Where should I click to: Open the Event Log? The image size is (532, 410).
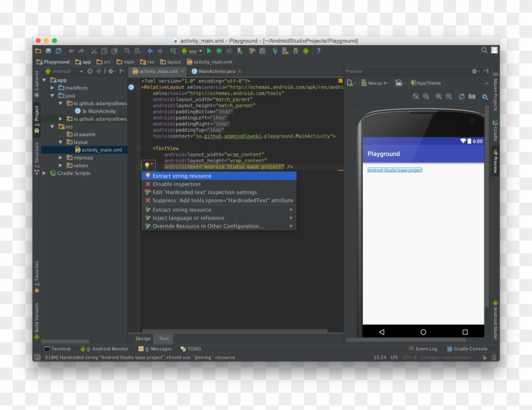coord(423,349)
